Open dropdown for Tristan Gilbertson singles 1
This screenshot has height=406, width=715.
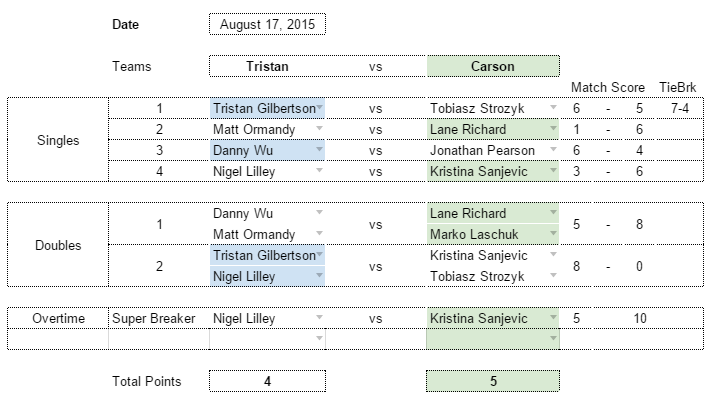tap(320, 108)
